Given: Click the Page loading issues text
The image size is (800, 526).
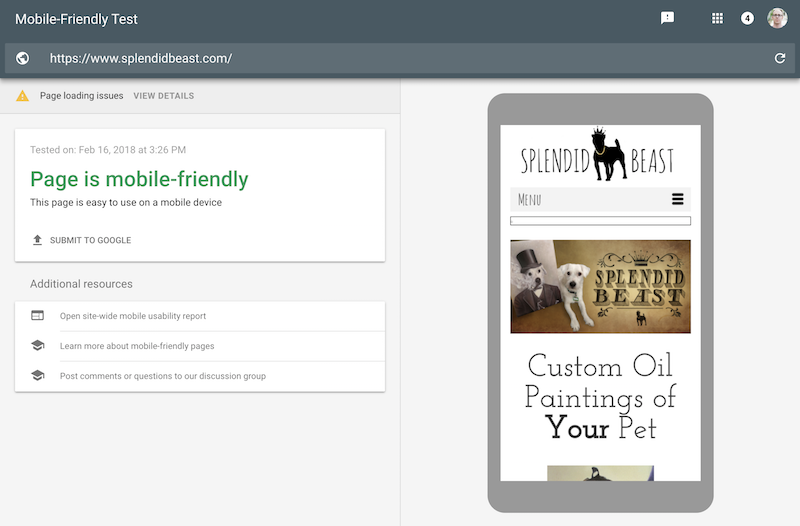Looking at the screenshot, I should 82,95.
